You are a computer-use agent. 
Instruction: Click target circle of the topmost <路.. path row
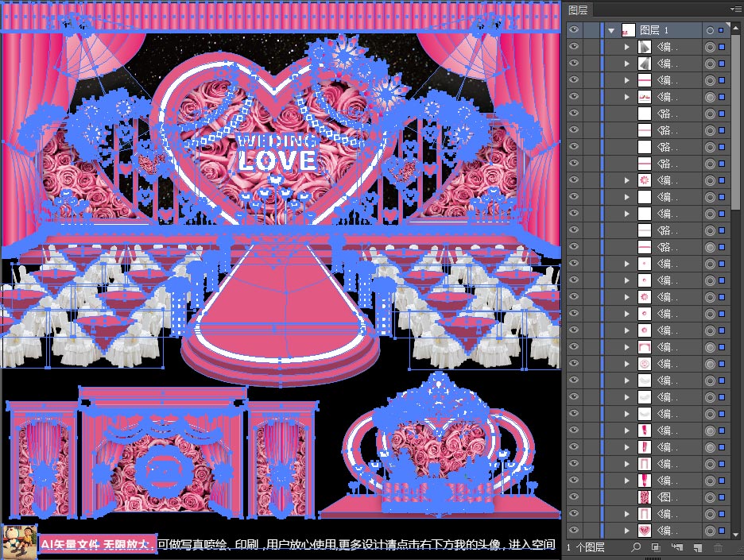710,114
